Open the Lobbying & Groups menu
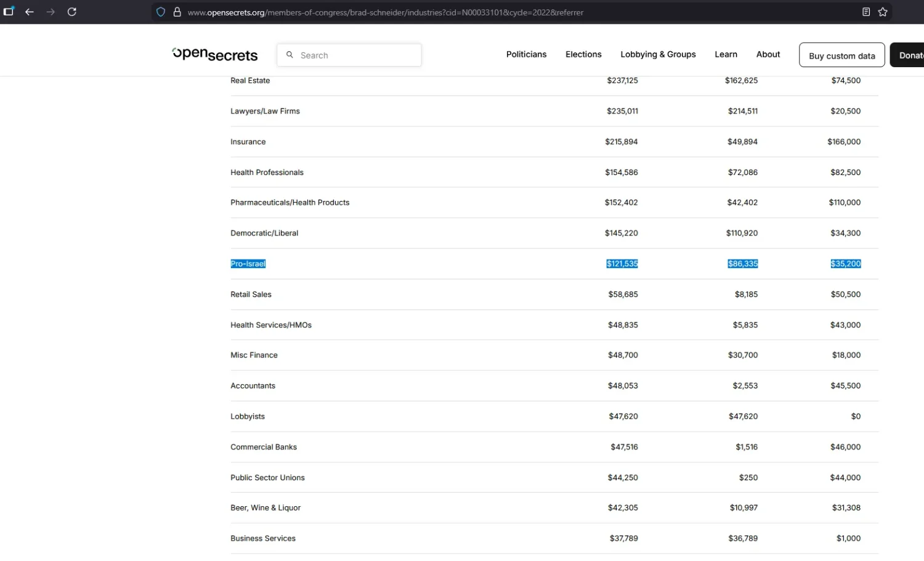The height and width of the screenshot is (561, 924). 658,54
